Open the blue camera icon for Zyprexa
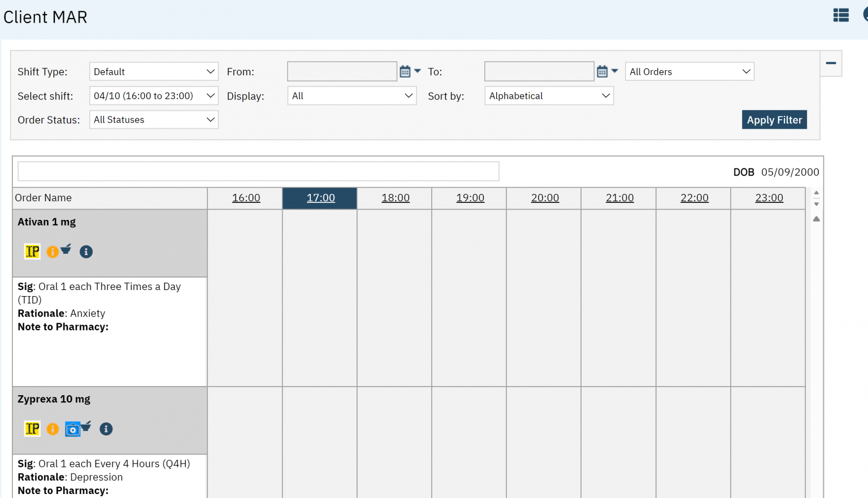 click(72, 429)
